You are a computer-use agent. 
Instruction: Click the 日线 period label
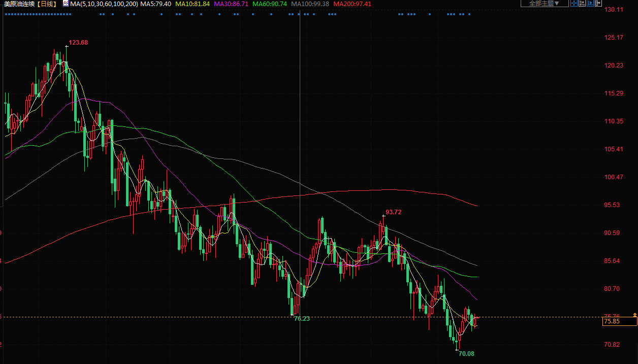(48, 4)
